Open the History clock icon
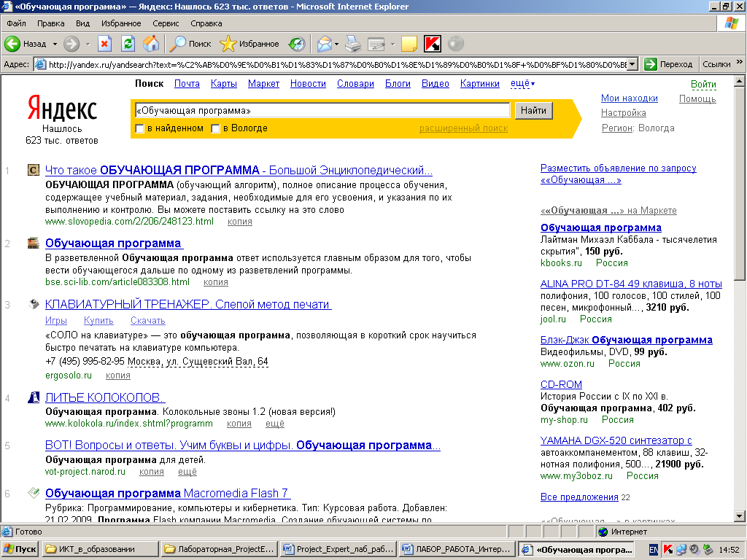Image resolution: width=747 pixels, height=560 pixels. (297, 44)
